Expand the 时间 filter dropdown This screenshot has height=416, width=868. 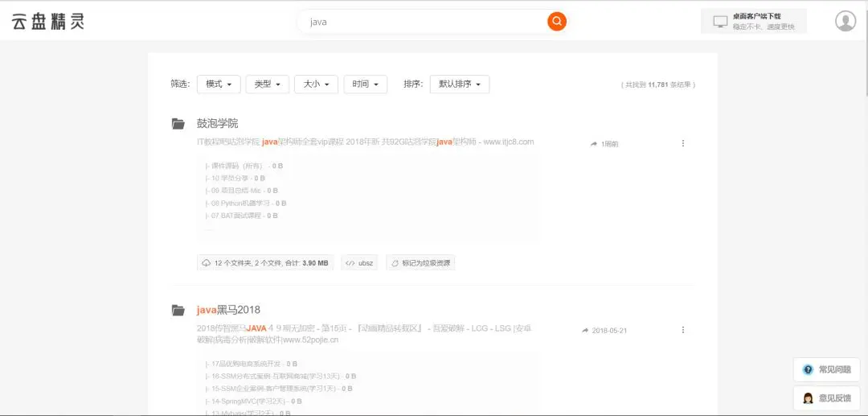[x=366, y=84]
